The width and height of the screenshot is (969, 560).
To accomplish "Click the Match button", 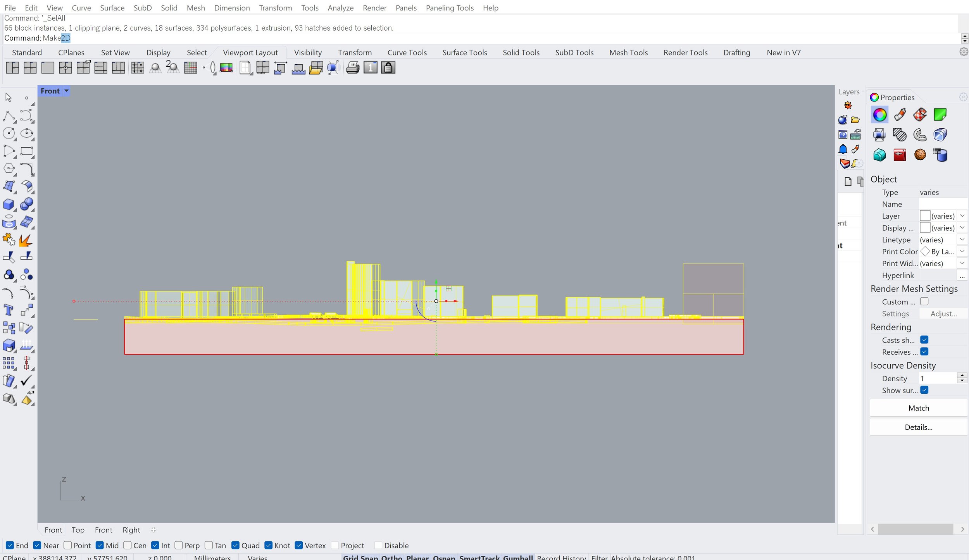I will (918, 408).
